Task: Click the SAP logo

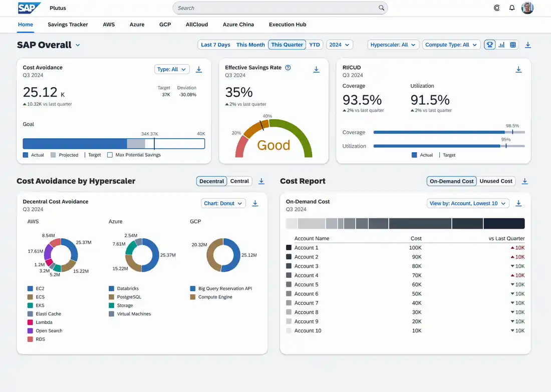Action: (x=29, y=8)
